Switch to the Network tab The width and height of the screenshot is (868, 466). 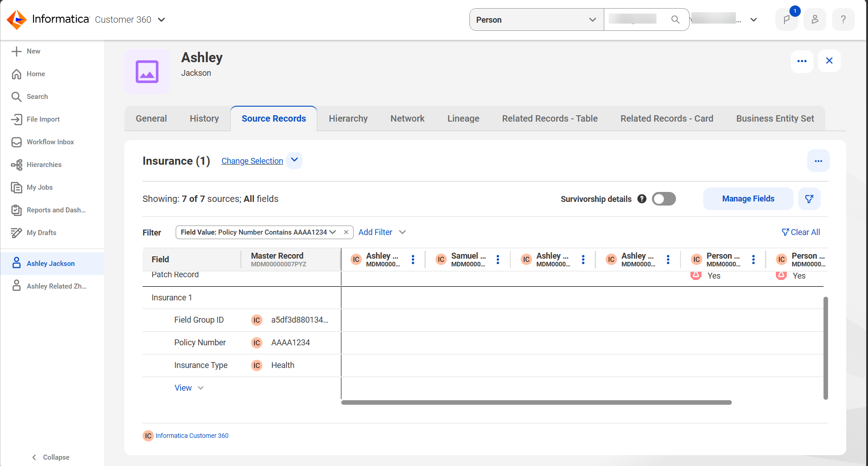point(407,118)
